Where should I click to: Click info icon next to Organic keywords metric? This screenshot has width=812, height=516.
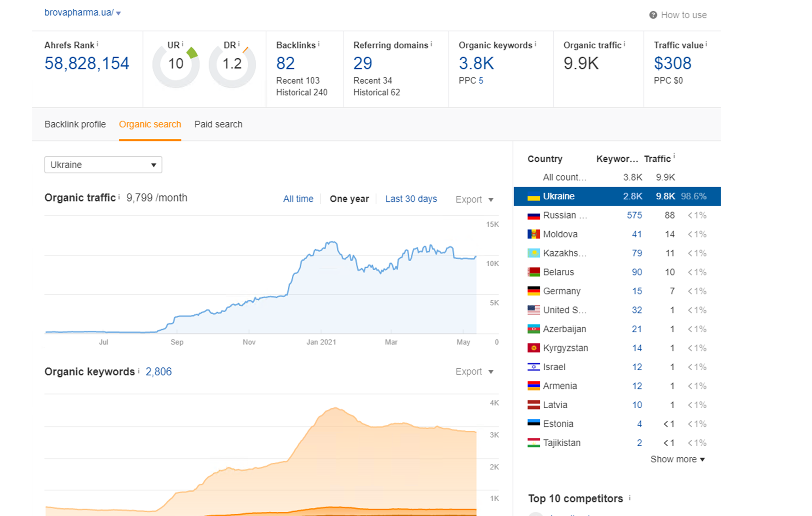click(x=535, y=43)
